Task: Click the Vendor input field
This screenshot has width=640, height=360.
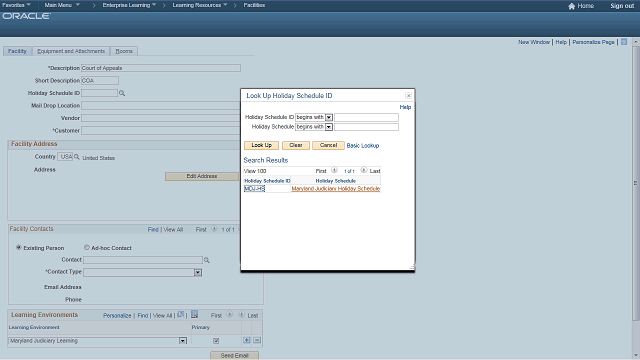Action: (x=161, y=118)
